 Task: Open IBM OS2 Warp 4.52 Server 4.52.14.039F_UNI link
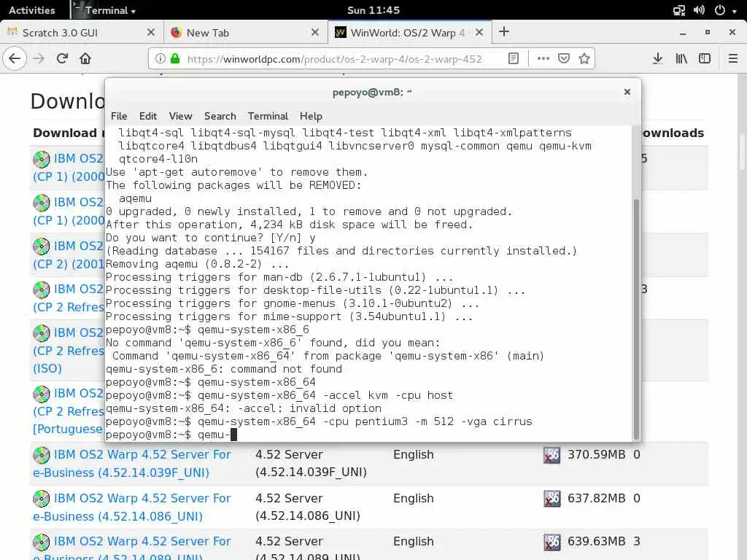point(131,463)
